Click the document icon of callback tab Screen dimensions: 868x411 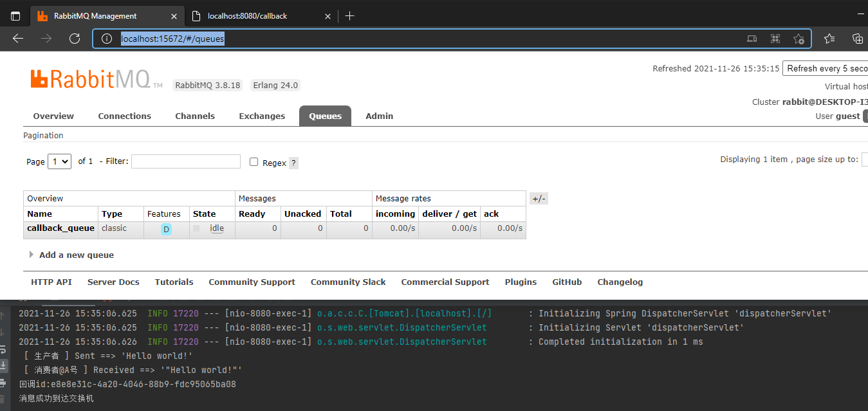(196, 15)
